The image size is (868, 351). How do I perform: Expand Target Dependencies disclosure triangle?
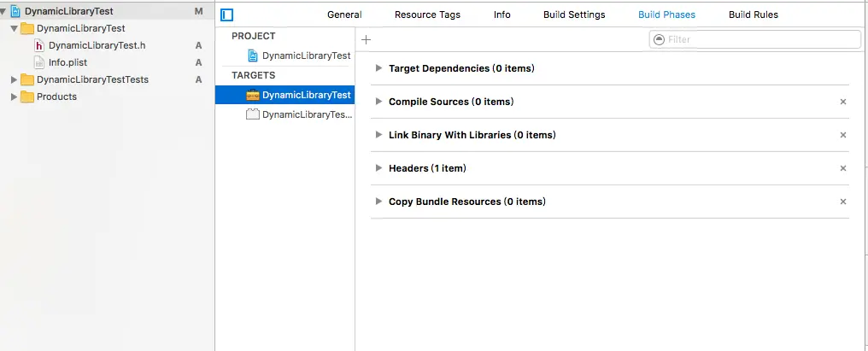click(378, 68)
